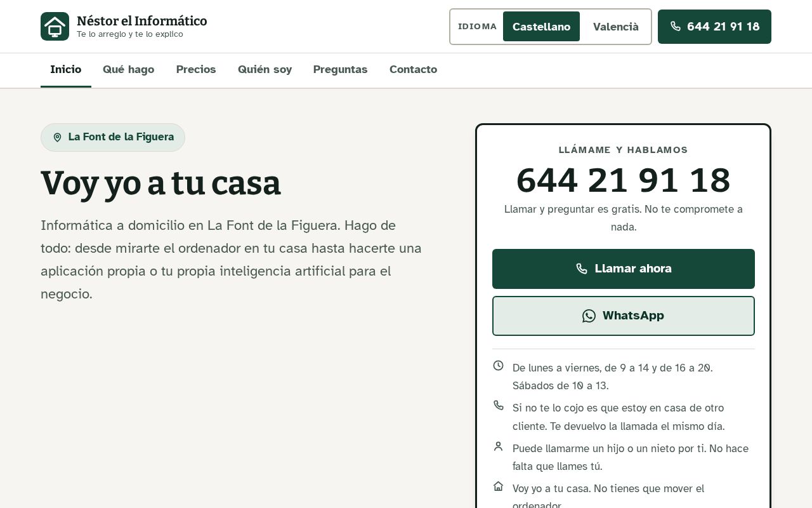Select the La Font de la Figuera badge

113,137
